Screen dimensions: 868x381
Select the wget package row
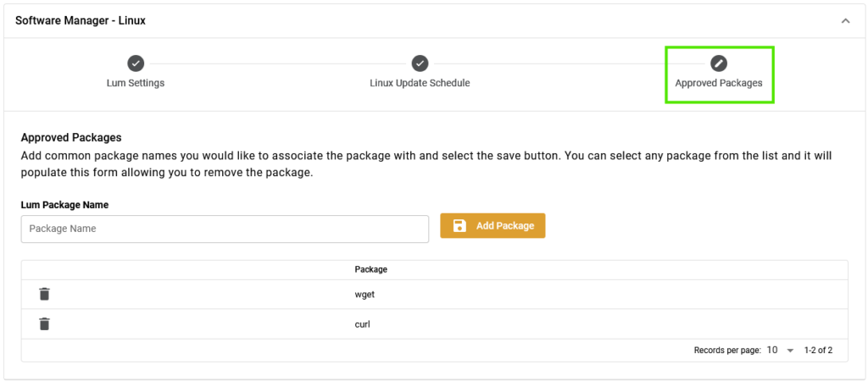435,294
